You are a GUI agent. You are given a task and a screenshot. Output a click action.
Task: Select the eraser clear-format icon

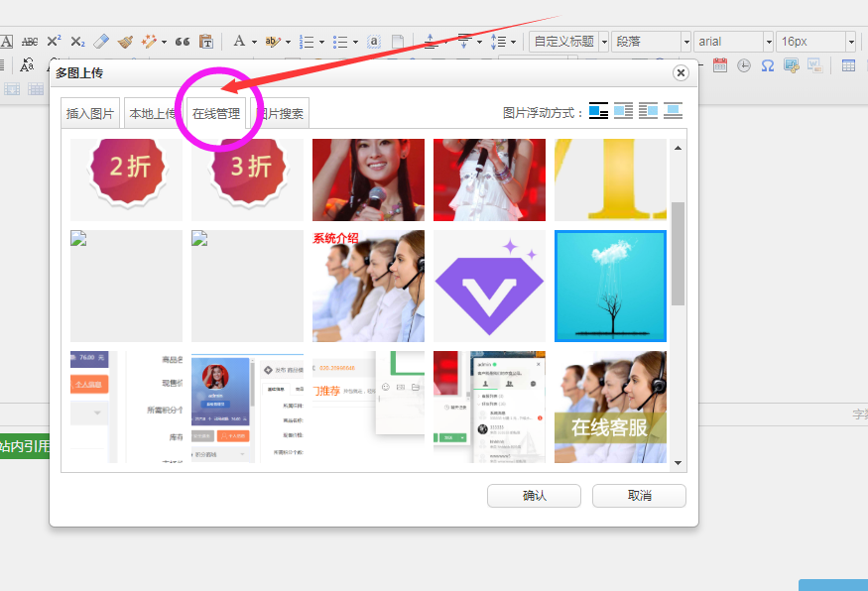(x=101, y=42)
